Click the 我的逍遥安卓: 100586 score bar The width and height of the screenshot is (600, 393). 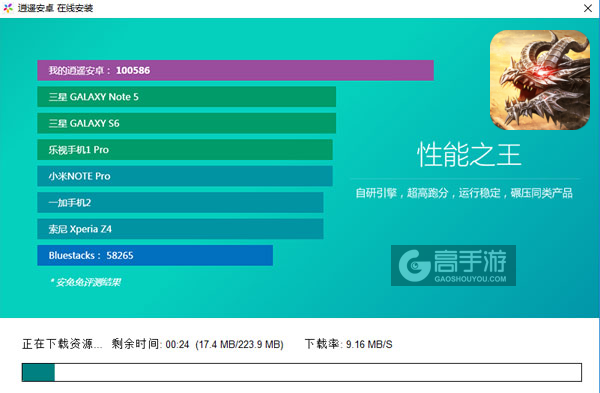point(235,70)
